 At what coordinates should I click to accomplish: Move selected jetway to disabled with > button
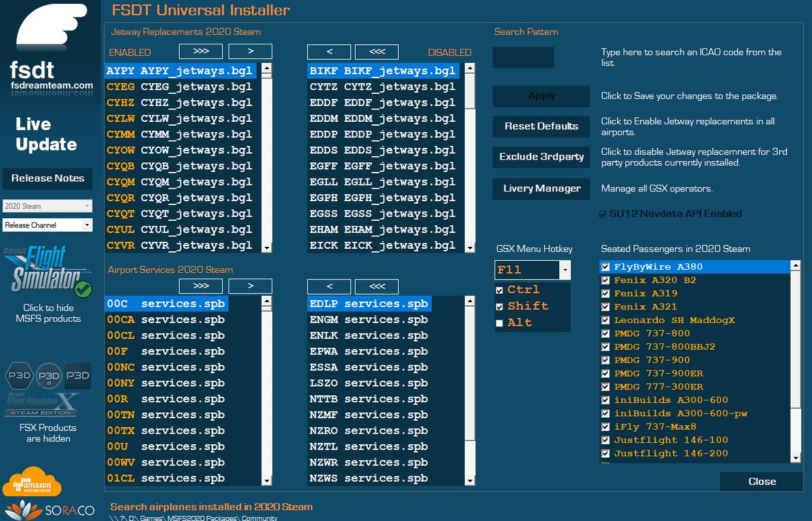point(250,51)
